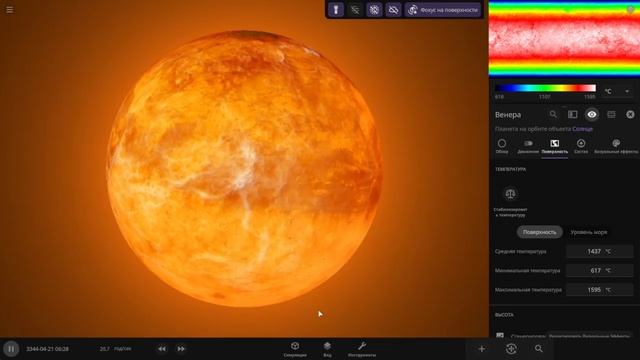The height and width of the screenshot is (360, 640).
Task: Click the maximum temperature field 1595
Action: point(599,289)
